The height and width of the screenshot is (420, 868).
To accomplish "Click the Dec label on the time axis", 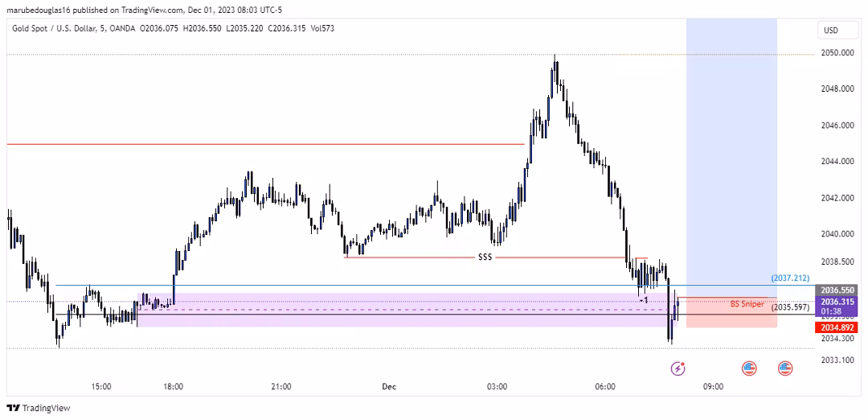I will pos(389,386).
